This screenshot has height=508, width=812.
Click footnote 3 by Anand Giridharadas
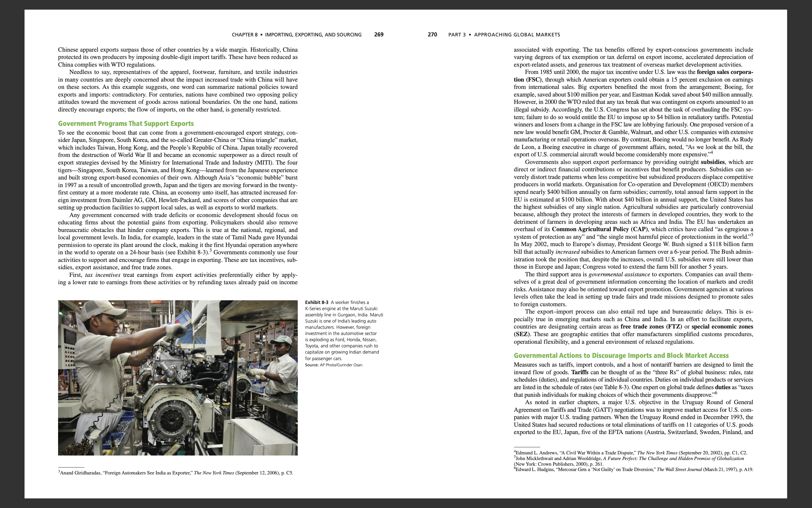(176, 473)
